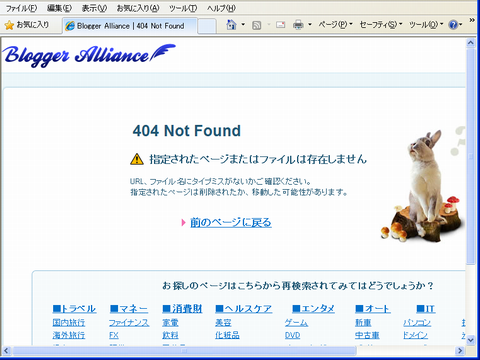Open the ツール(T) menu in menu bar
Viewport: 480px width, 360px height.
183,8
